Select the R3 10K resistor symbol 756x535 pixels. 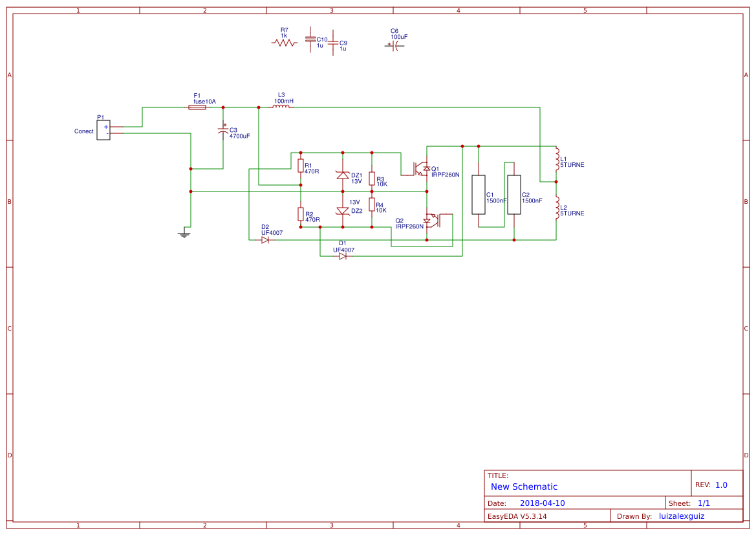coord(373,179)
